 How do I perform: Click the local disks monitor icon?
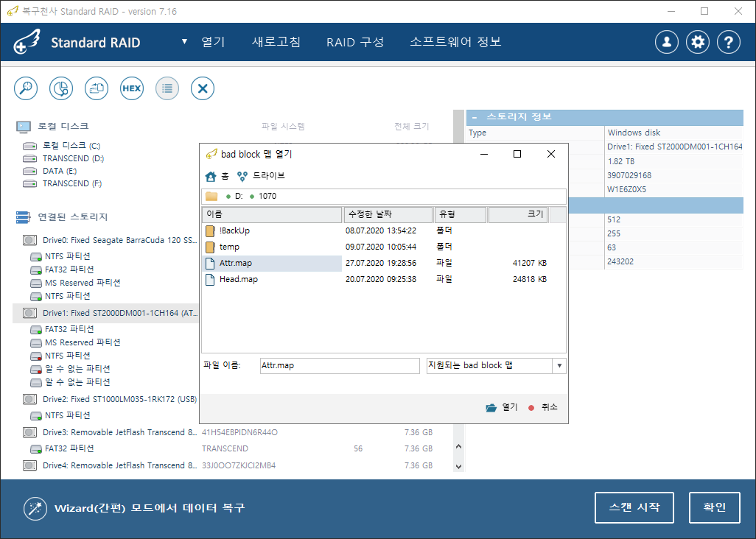(23, 127)
